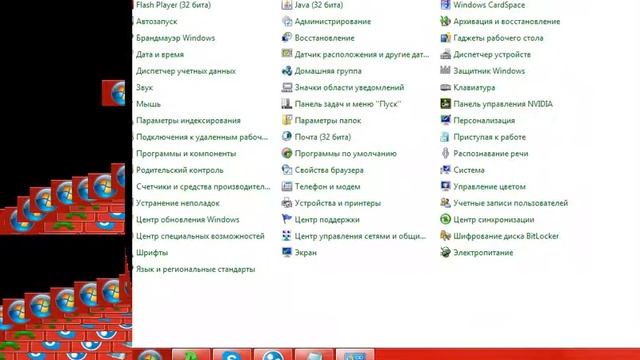Open Диспетчер учетных данных
Image resolution: width=640 pixels, height=360 pixels.
pos(186,71)
